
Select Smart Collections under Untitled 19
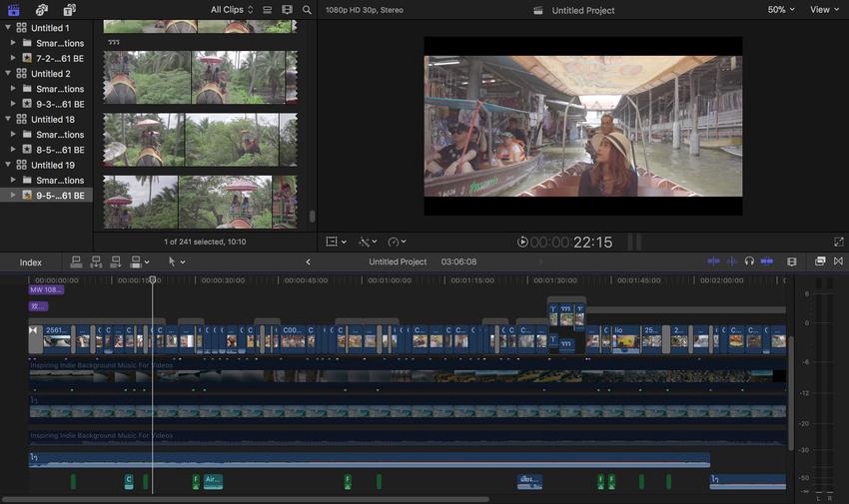[60, 180]
